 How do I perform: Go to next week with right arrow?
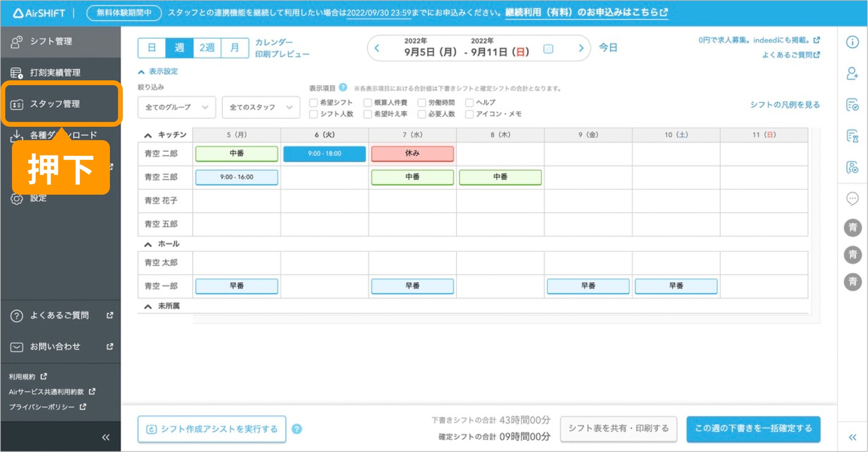pos(581,48)
